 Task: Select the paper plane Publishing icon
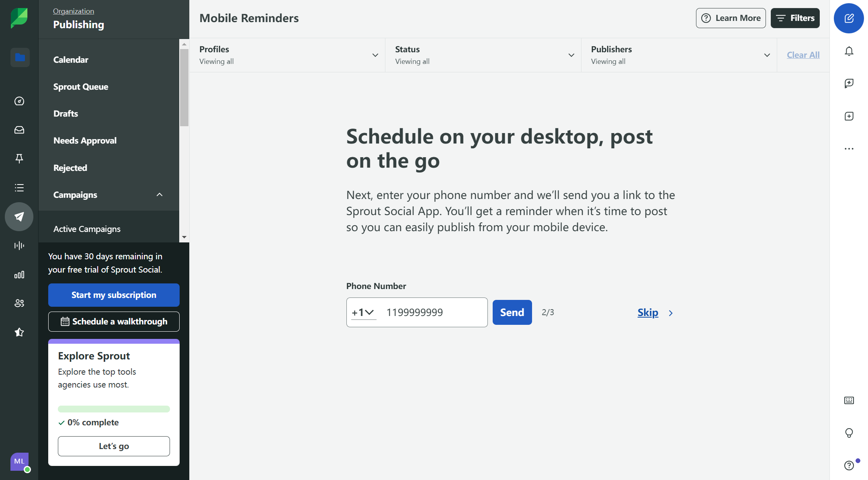pos(19,217)
